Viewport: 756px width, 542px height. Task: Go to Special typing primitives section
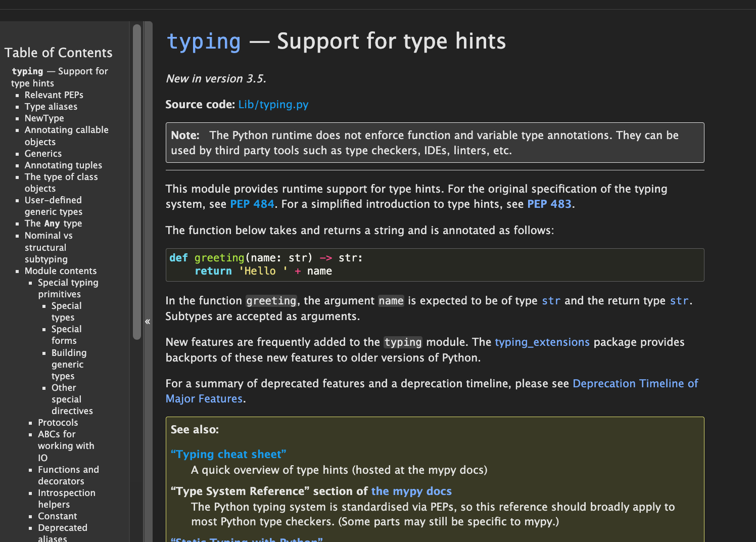pyautogui.click(x=68, y=282)
